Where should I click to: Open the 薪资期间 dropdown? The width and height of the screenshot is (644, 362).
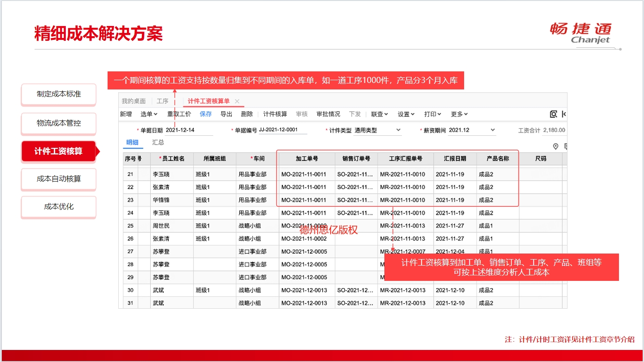(472, 130)
